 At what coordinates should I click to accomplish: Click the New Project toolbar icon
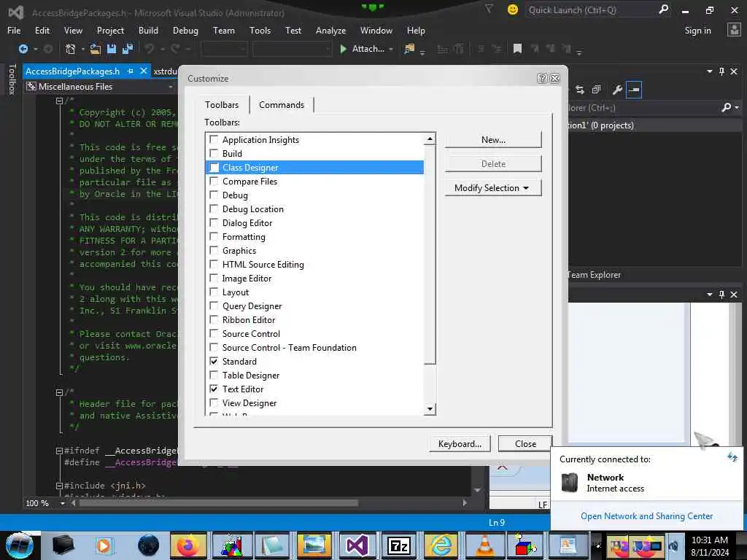(71, 49)
